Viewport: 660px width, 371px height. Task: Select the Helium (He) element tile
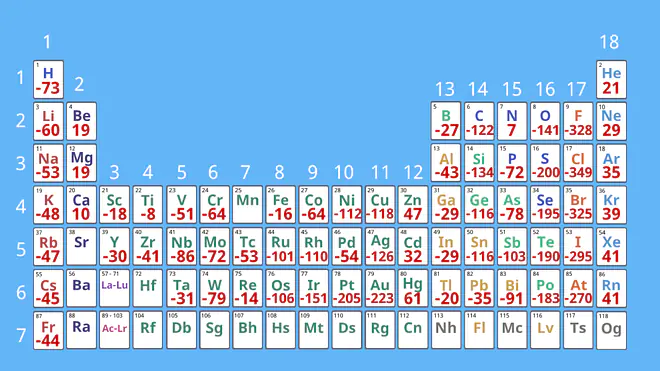click(x=611, y=80)
